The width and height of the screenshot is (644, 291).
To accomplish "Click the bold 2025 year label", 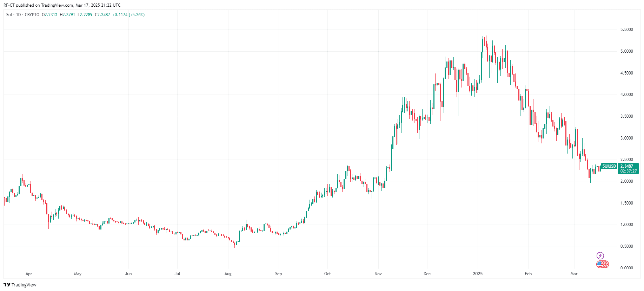I will point(478,274).
